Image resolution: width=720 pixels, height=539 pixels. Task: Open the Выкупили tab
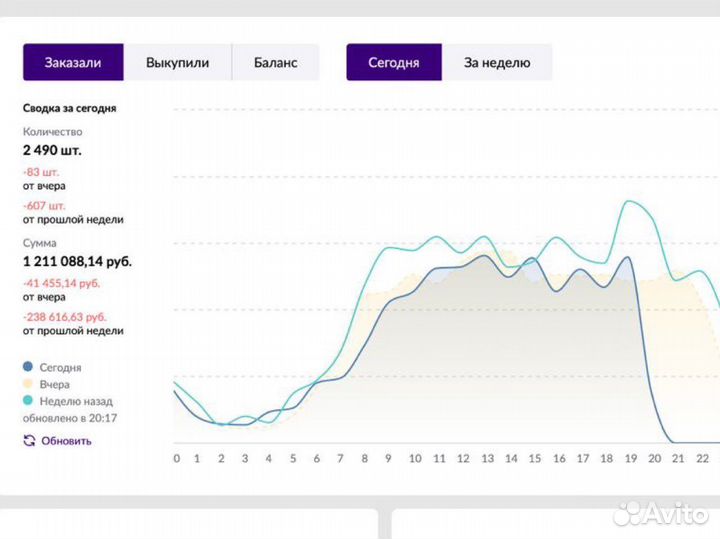(177, 62)
